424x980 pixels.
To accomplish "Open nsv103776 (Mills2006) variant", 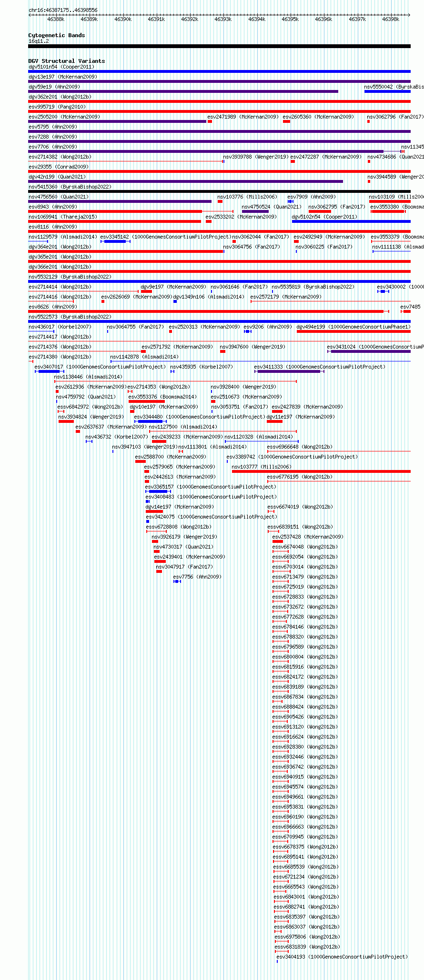I will click(247, 197).
